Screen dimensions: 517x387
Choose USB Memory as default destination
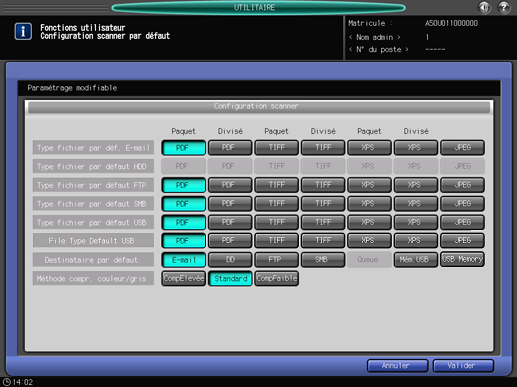(462, 259)
